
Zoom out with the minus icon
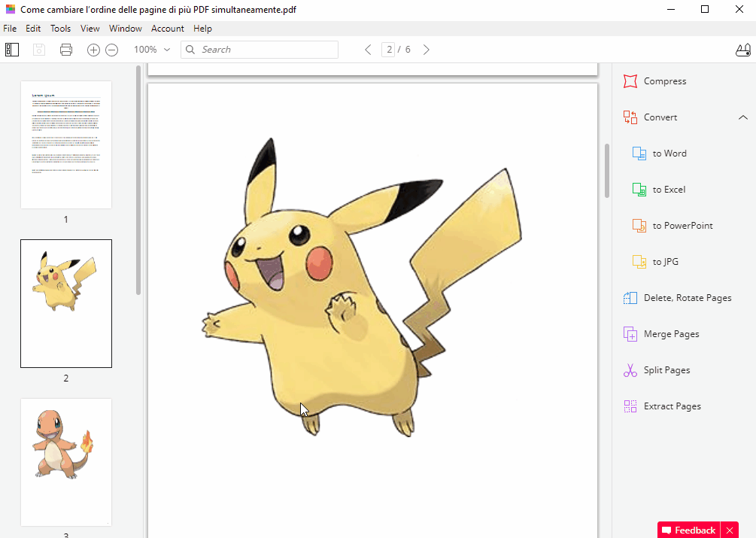(112, 50)
